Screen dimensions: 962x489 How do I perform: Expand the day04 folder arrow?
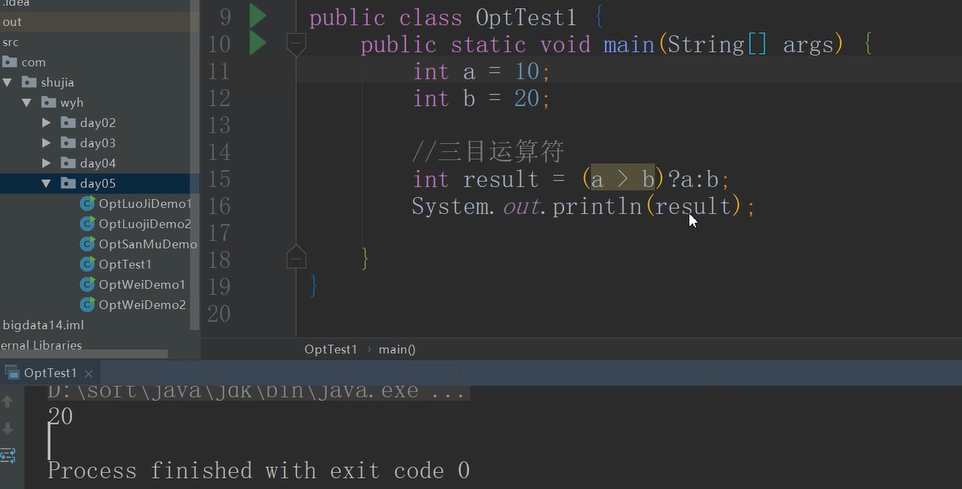[46, 163]
